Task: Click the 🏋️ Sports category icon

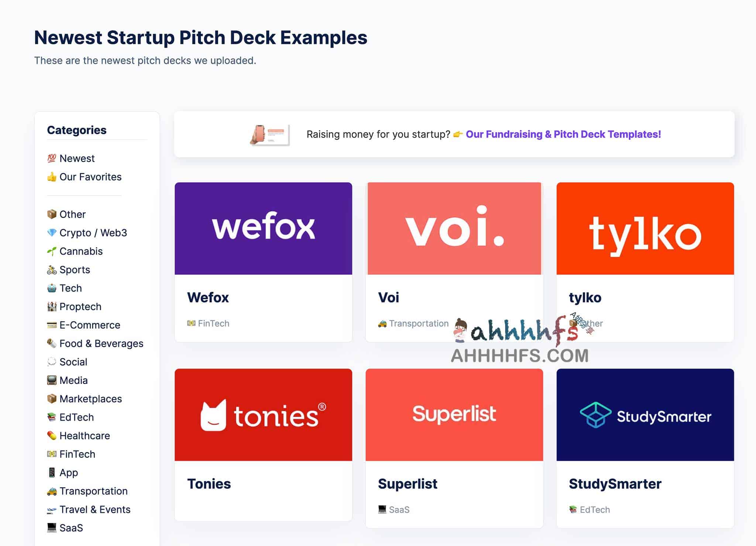Action: click(x=52, y=269)
